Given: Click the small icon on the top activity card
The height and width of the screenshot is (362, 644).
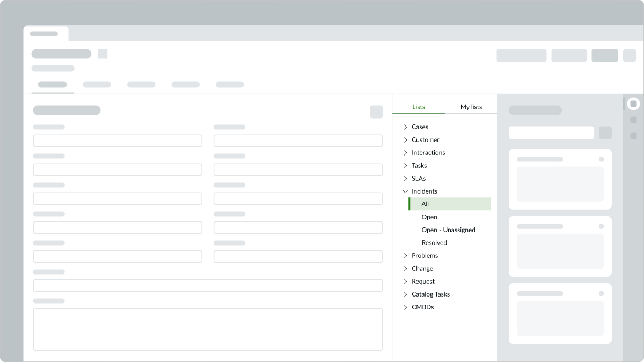Looking at the screenshot, I should (602, 159).
